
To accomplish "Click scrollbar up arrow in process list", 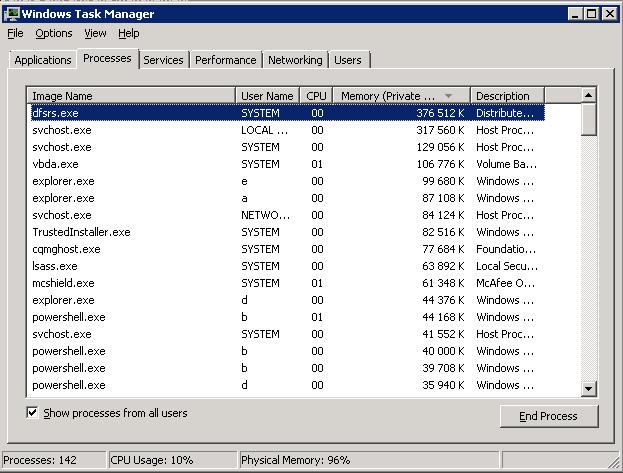I will coord(588,96).
